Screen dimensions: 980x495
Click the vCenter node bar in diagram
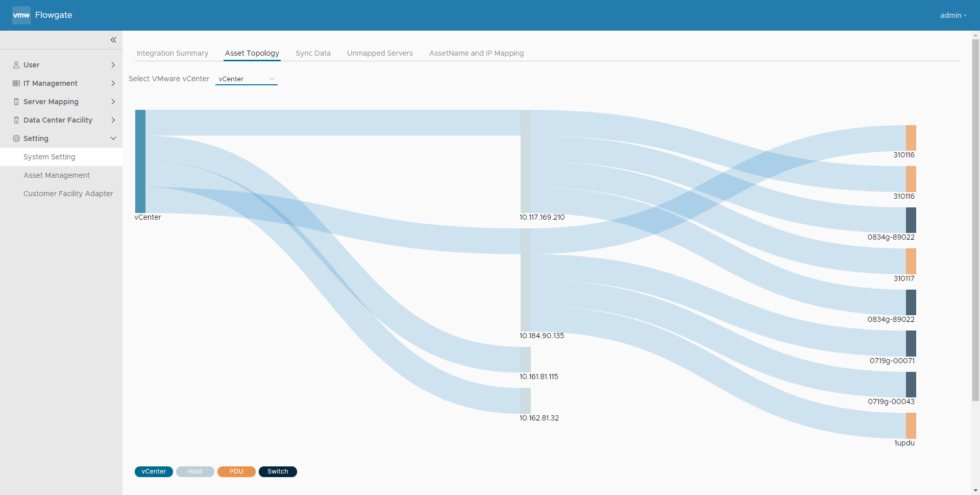[x=140, y=161]
